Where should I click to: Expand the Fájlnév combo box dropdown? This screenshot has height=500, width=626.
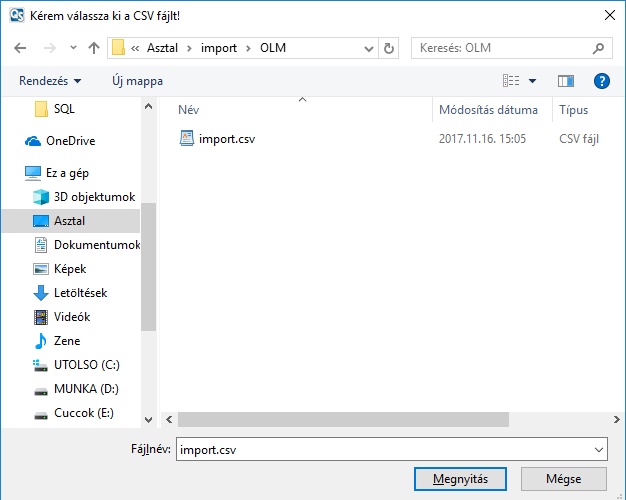pyautogui.click(x=598, y=450)
